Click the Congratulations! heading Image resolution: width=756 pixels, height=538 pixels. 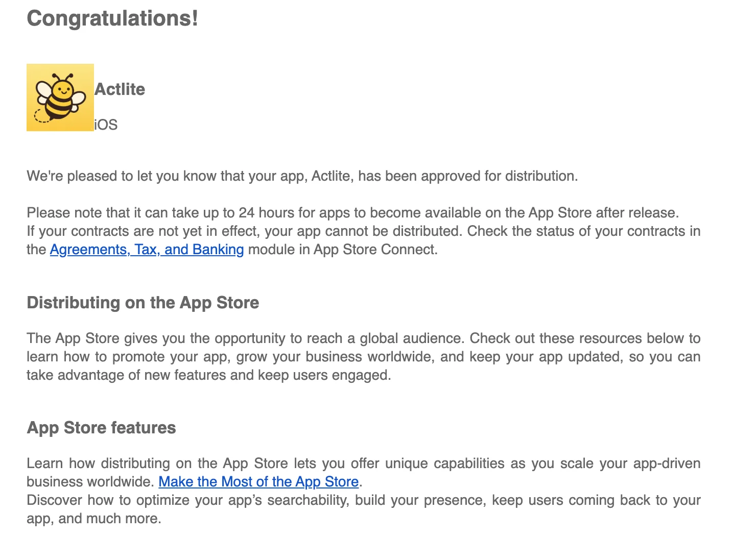point(112,19)
